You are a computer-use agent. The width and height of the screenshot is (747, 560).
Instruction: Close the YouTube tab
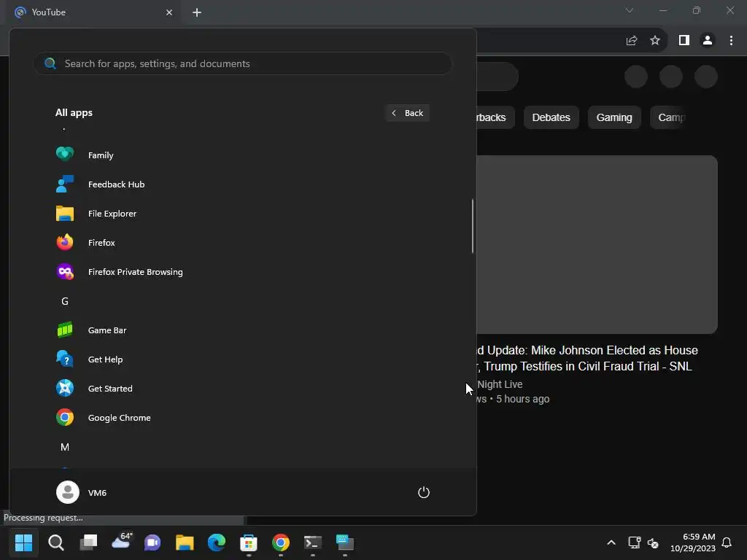pyautogui.click(x=169, y=12)
